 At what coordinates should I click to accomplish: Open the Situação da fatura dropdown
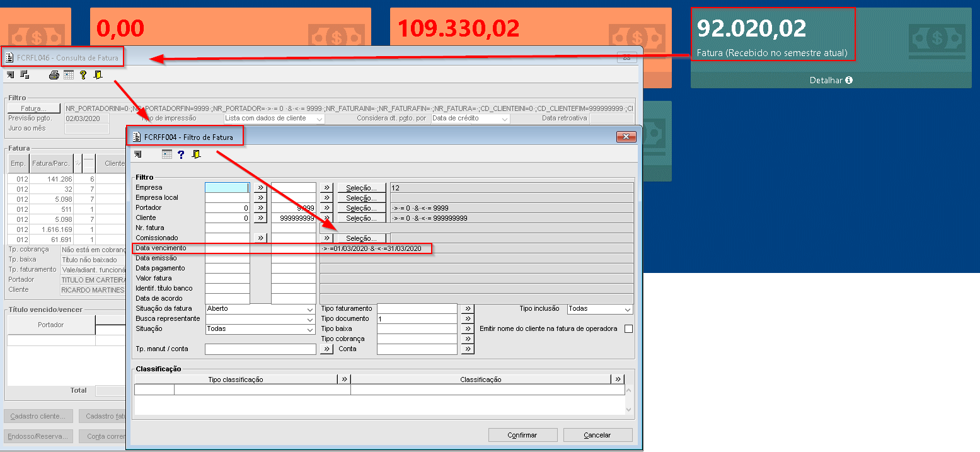pos(309,310)
